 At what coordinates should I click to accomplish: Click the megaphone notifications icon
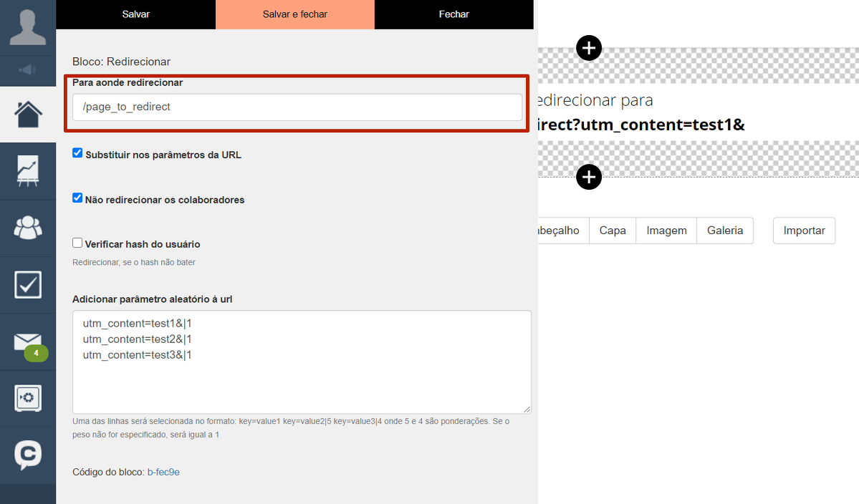pos(27,70)
